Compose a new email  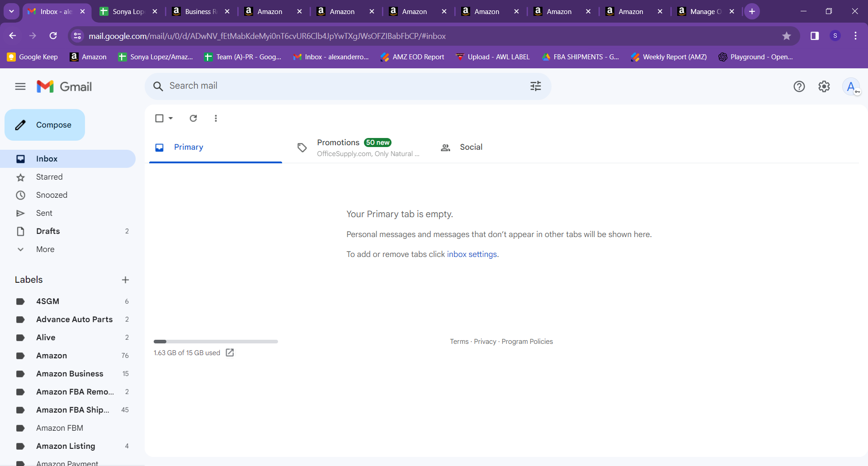point(45,125)
